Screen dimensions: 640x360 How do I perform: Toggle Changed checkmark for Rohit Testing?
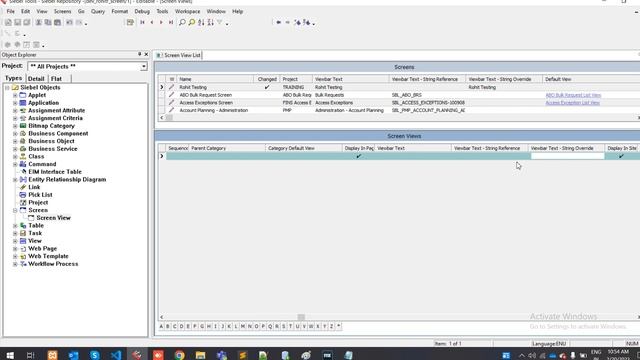pos(267,87)
